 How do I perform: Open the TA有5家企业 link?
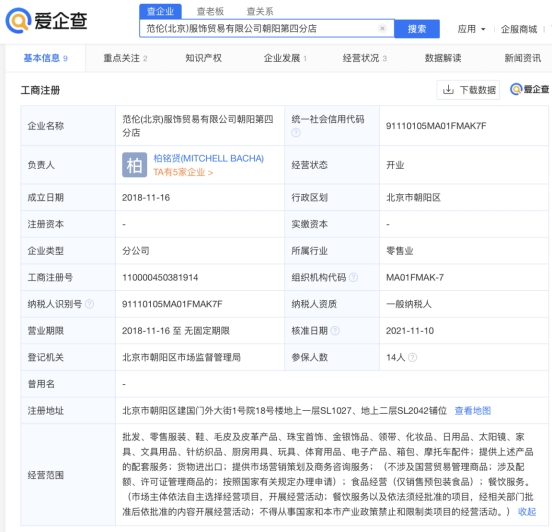(183, 173)
